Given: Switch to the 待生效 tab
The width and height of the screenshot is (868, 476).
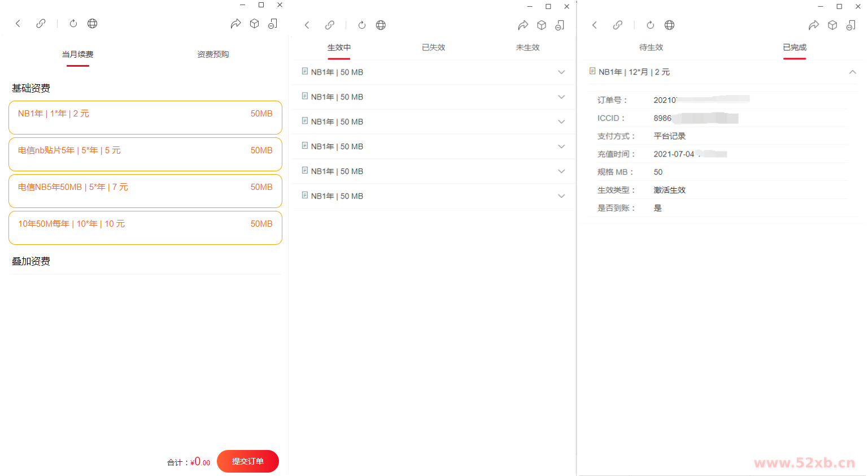Looking at the screenshot, I should click(651, 47).
